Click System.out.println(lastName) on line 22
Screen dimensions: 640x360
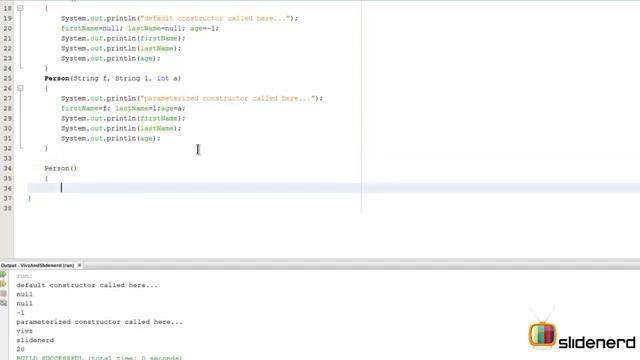point(121,49)
